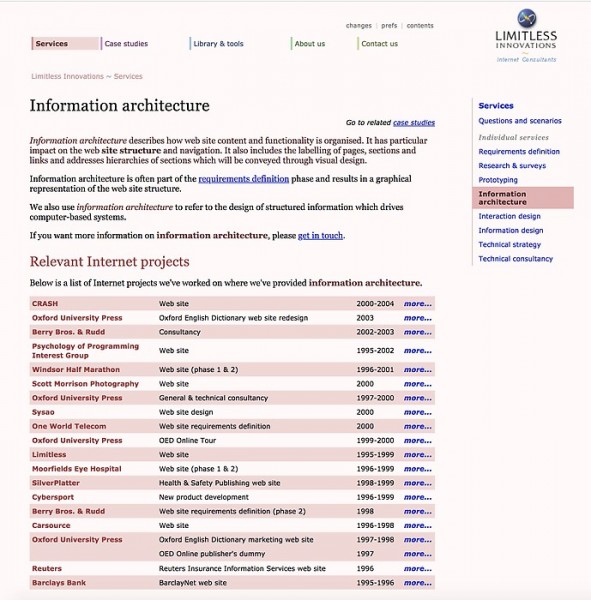Click more... on the Reuters row
The image size is (591, 600).
coord(418,569)
